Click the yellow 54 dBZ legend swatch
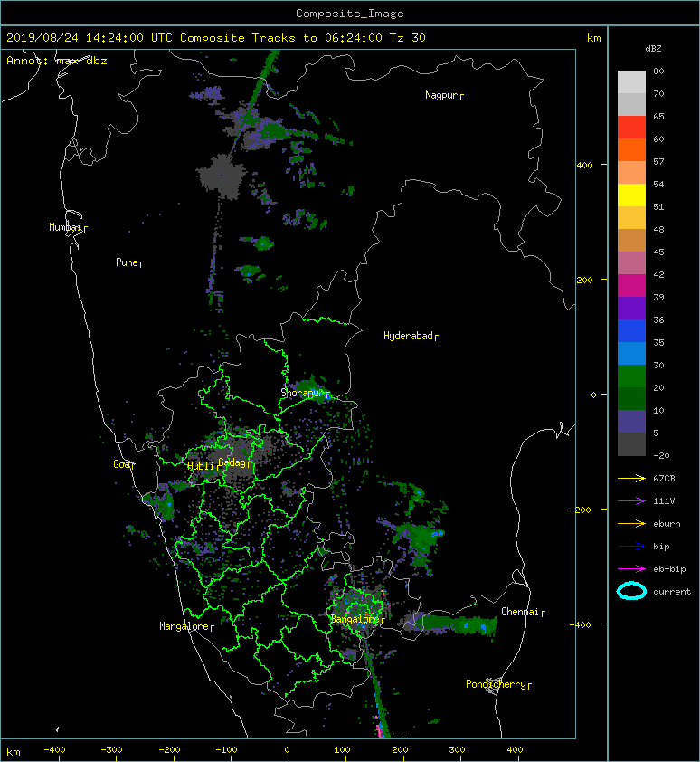700x762 pixels. coord(631,195)
